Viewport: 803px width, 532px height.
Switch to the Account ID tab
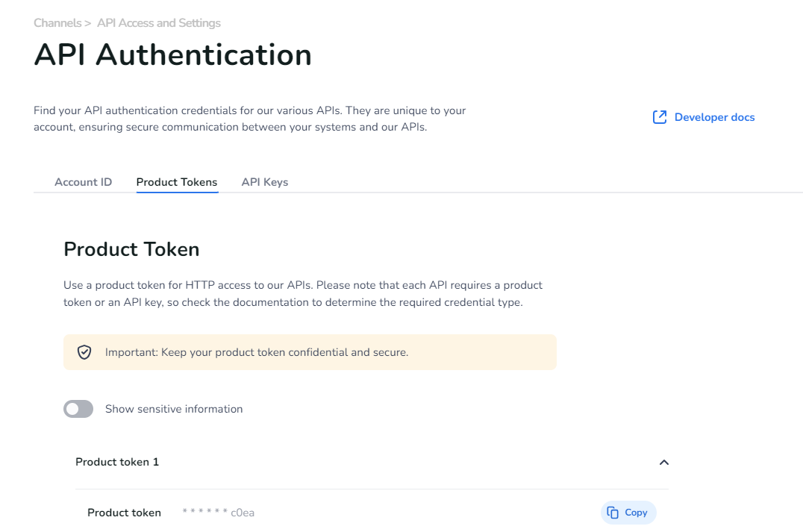(83, 182)
